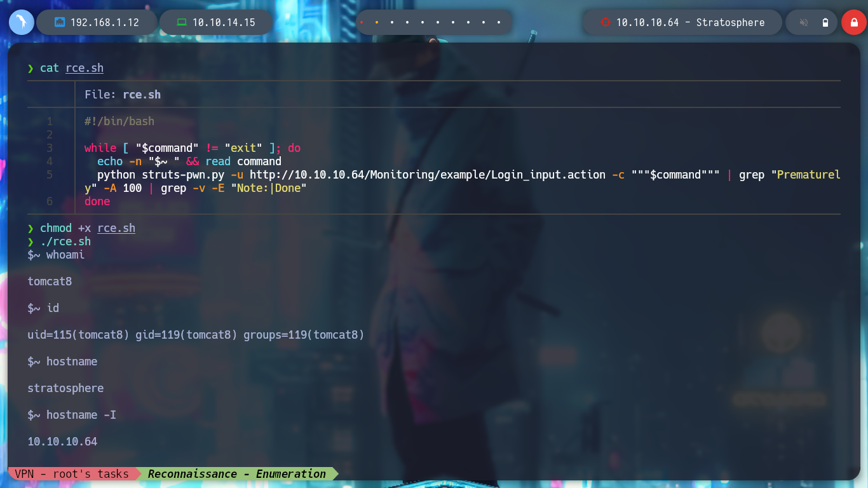The image size is (868, 488).
Task: Switch to the last workspace dot
Action: pyautogui.click(x=499, y=22)
